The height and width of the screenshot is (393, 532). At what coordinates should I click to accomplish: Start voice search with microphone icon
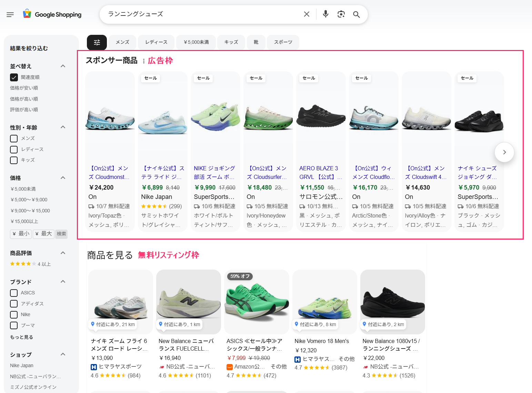pyautogui.click(x=325, y=14)
